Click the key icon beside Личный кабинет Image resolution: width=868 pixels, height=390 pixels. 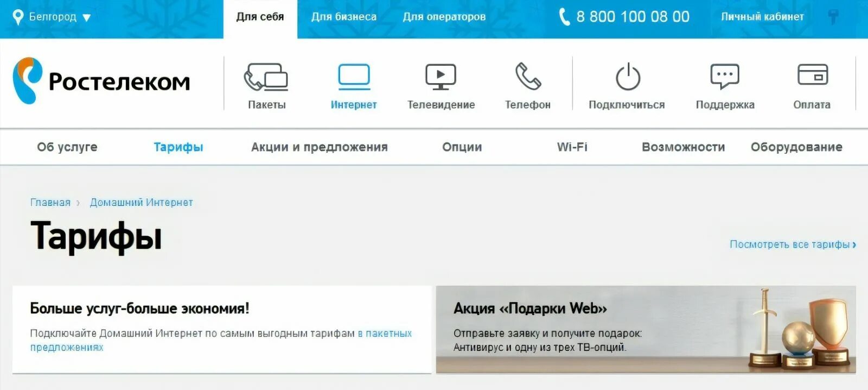833,17
